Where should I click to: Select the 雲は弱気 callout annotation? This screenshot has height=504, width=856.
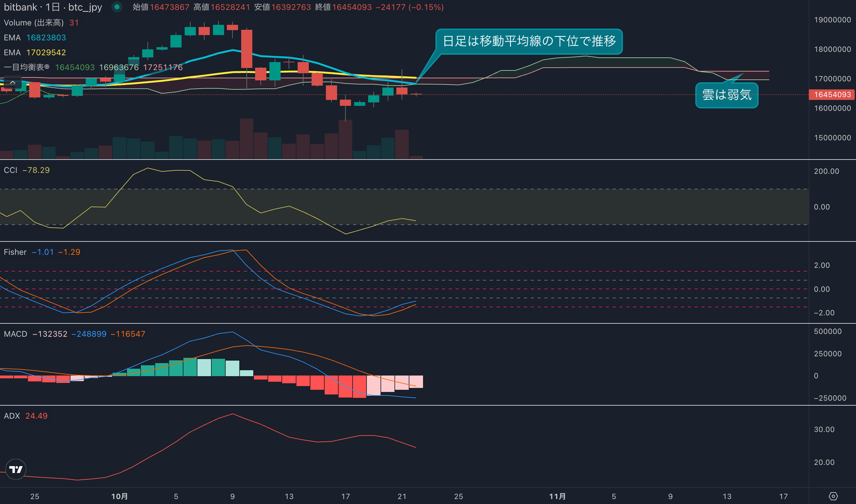(727, 95)
